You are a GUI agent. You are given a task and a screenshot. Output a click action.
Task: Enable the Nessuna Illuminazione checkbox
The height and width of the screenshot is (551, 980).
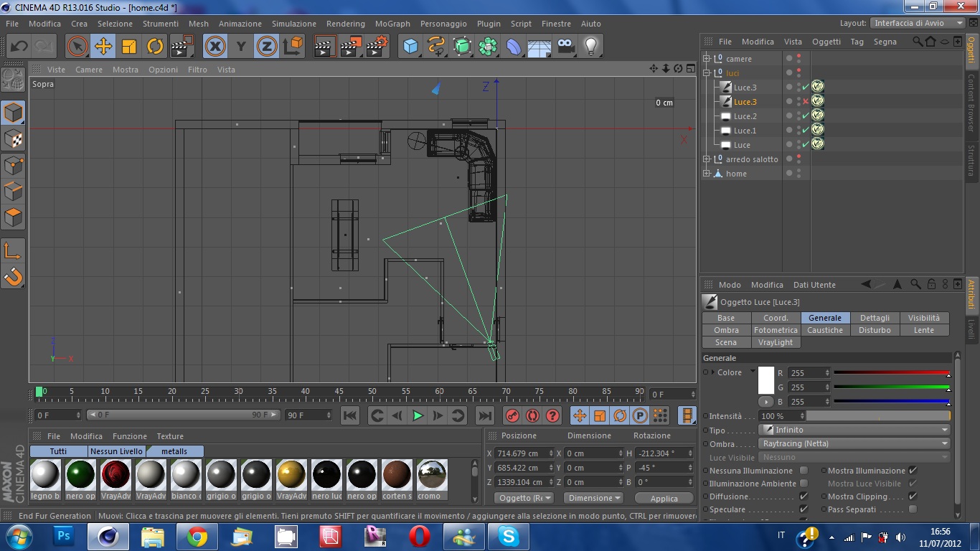(x=804, y=471)
